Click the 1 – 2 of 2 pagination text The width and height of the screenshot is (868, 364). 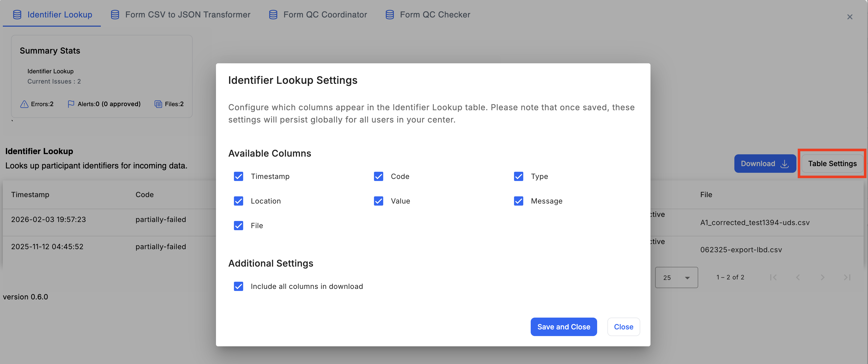coord(730,277)
